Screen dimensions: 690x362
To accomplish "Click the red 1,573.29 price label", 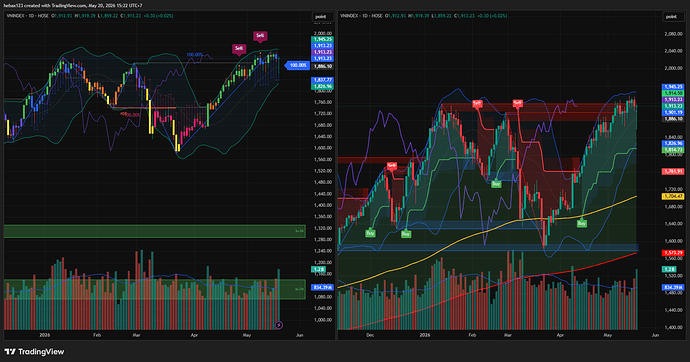I will click(x=673, y=253).
